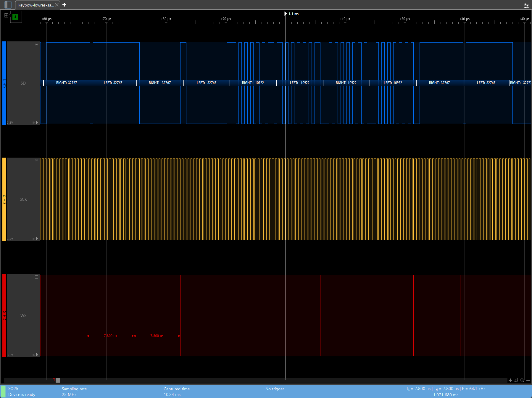Select the decoded frame RIGHT: 32767 near +30 µs
The width and height of the screenshot is (532, 398).
pos(439,83)
